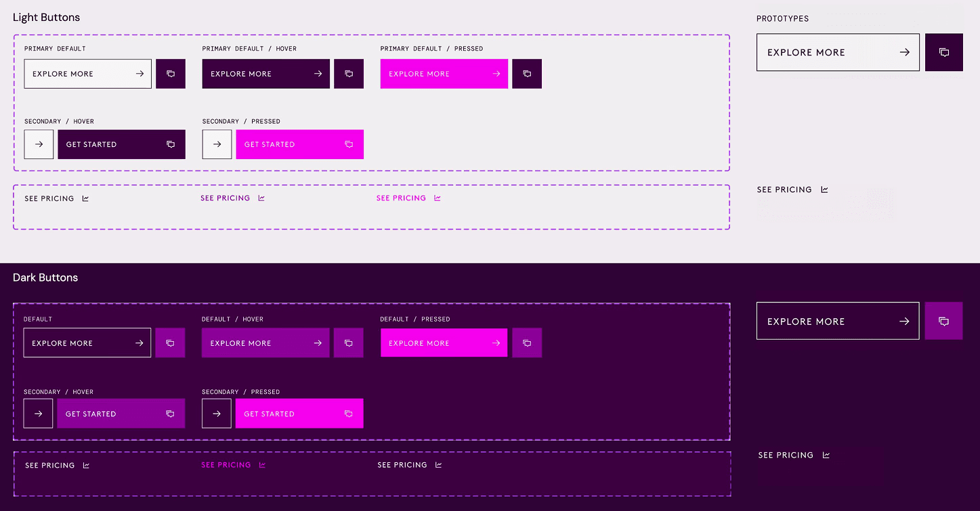The image size is (980, 511).
Task: Click the large EXPLORE MORE button under Prototypes
Action: [x=838, y=52]
